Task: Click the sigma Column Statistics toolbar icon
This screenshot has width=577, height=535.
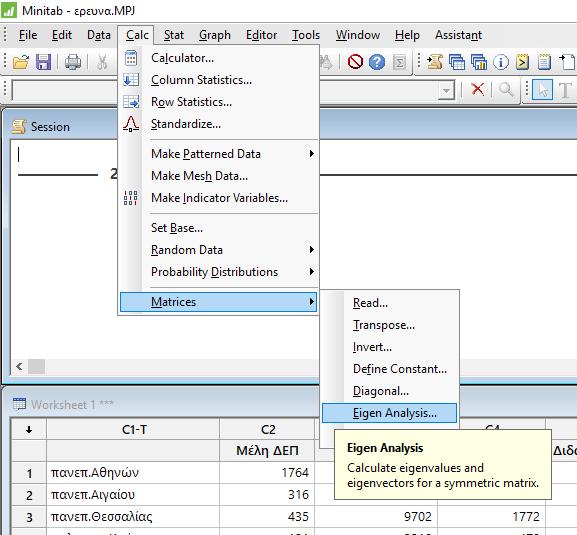Action: (399, 62)
